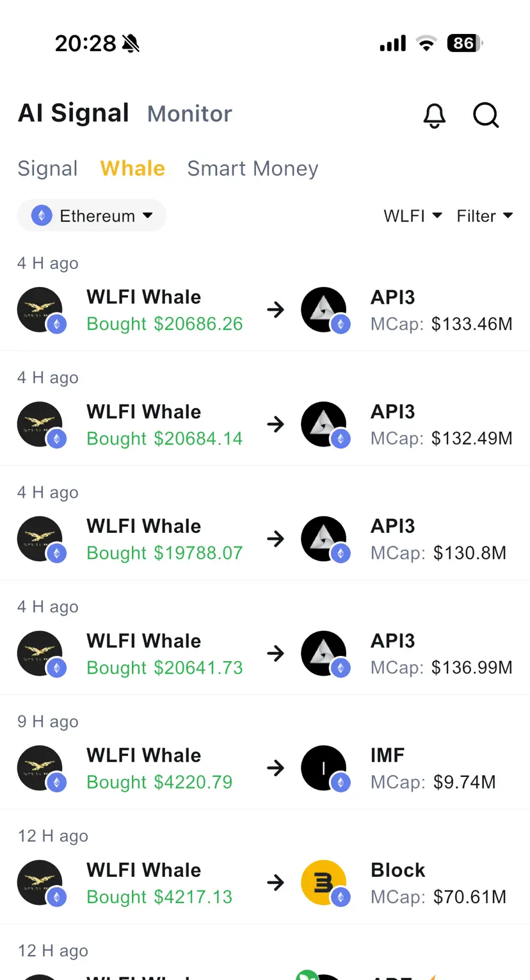This screenshot has width=530, height=980.
Task: Tap the search magnifier icon
Action: (486, 115)
